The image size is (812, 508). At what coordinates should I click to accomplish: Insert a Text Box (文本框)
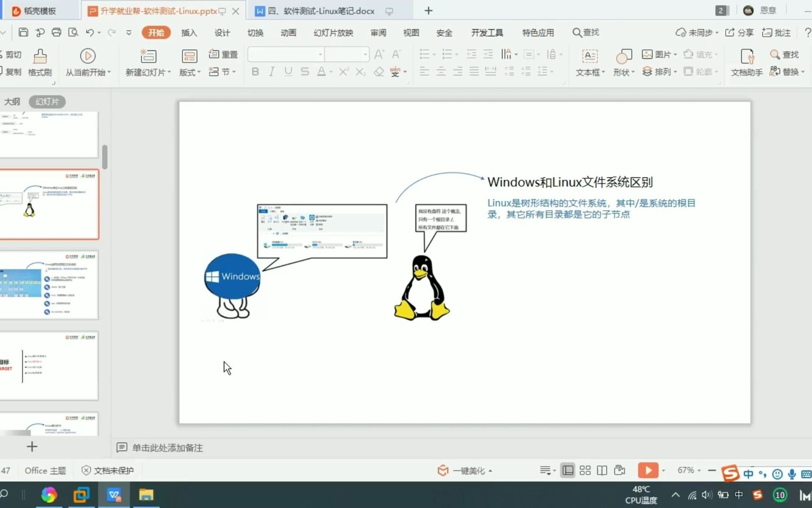point(590,63)
